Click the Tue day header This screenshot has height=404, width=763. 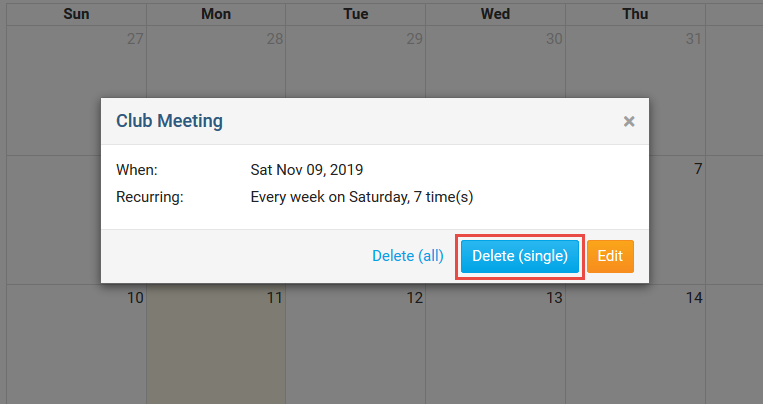(x=355, y=14)
